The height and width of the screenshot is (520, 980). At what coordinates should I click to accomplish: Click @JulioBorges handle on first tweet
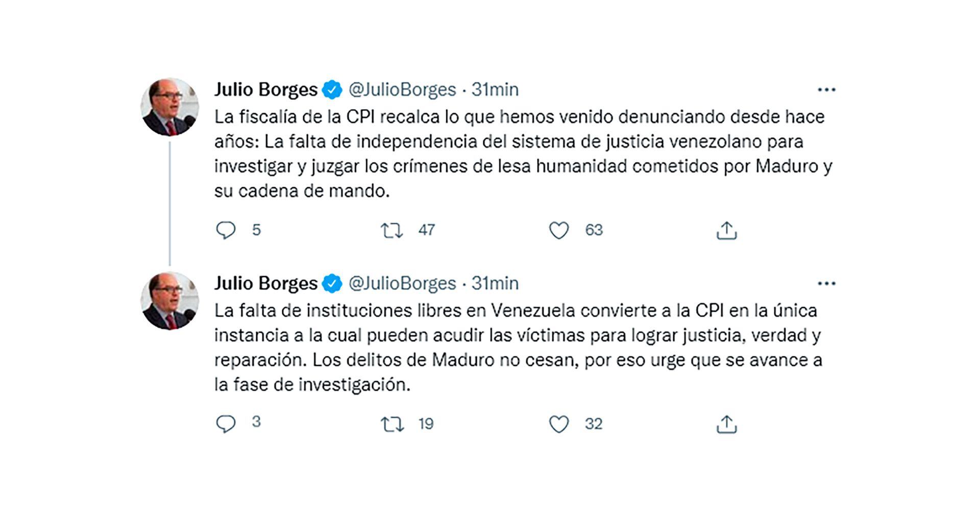[x=402, y=90]
